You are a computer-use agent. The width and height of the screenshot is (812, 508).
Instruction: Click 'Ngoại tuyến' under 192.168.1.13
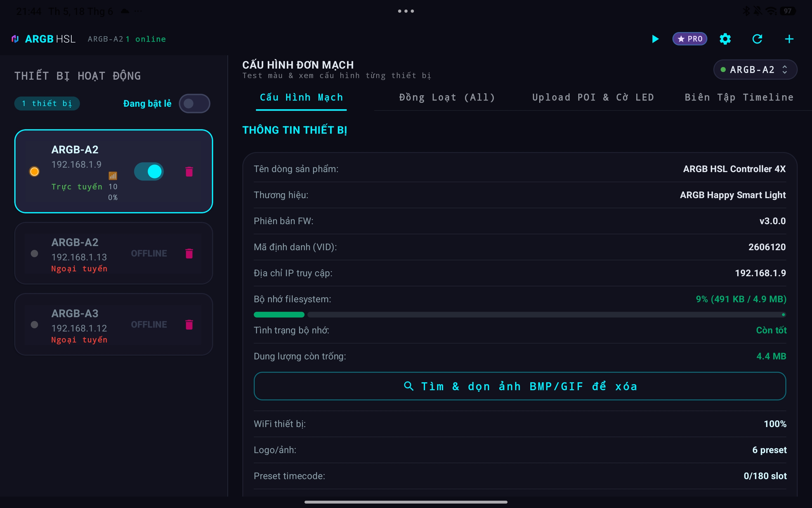(79, 269)
